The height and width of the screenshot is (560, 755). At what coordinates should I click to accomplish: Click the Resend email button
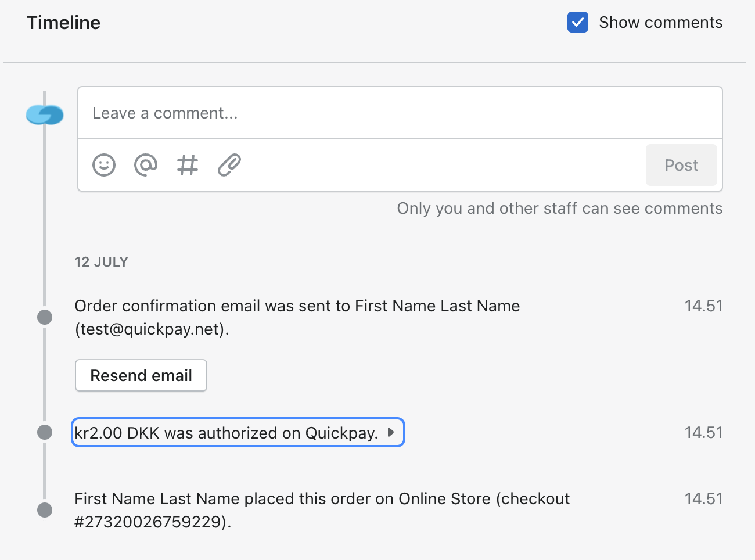(141, 375)
